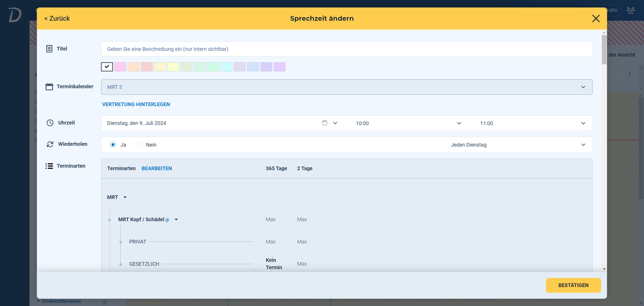The image size is (644, 306).
Task: Open the Terminkalender MRT 3 dropdown
Action: 347,87
